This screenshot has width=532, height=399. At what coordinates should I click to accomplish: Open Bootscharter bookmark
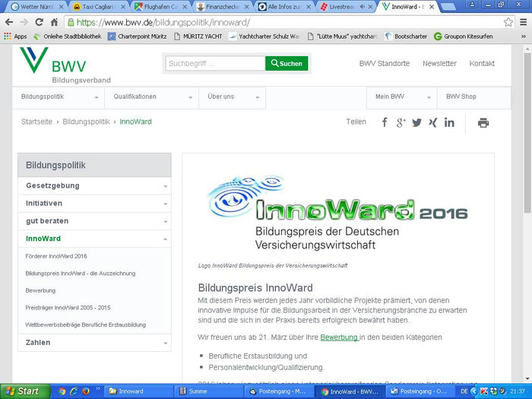[406, 36]
